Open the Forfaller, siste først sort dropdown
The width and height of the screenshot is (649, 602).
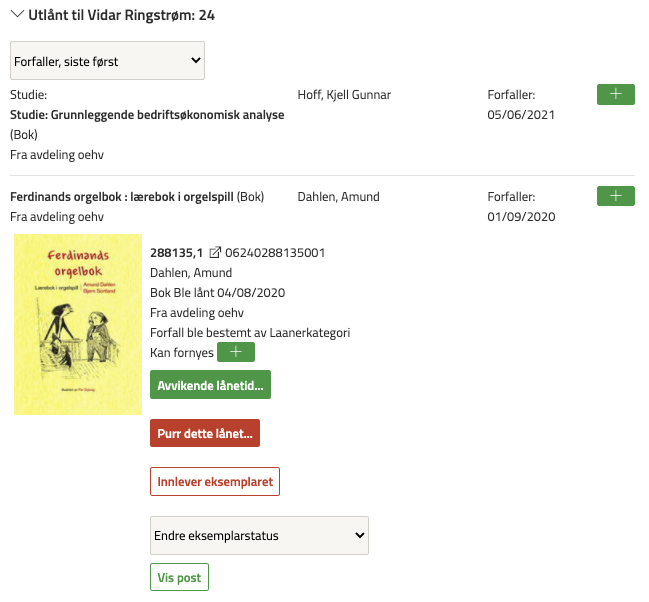tap(107, 61)
